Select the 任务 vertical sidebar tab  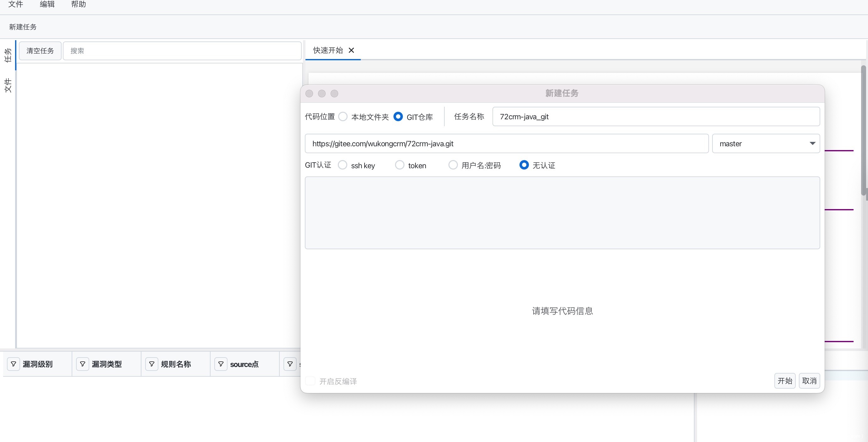[x=8, y=55]
